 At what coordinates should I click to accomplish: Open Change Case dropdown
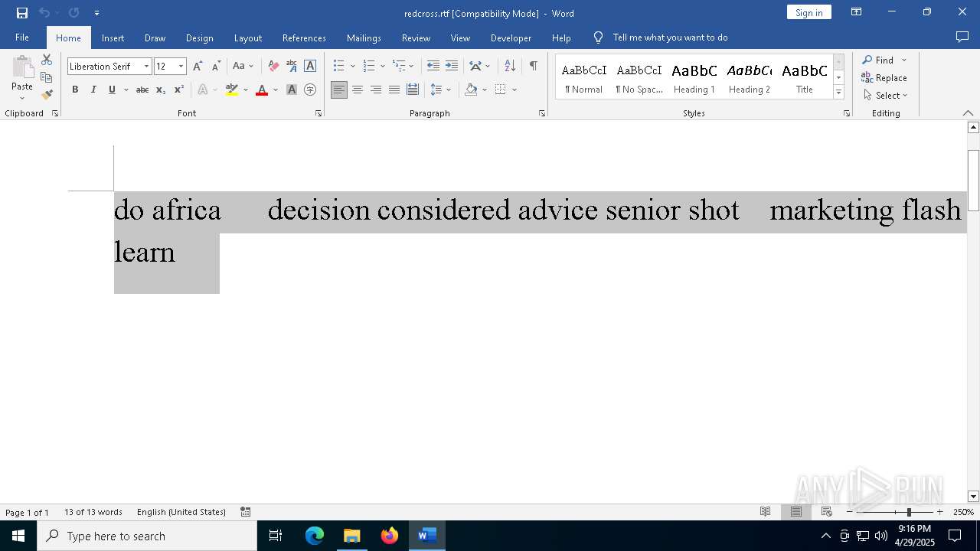point(243,67)
